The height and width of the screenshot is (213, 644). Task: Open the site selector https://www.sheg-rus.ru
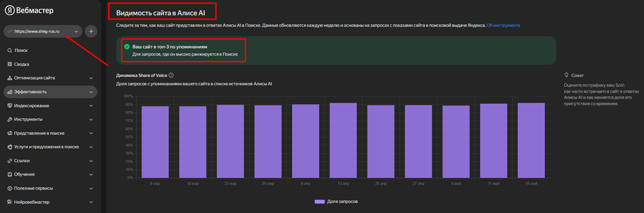(43, 32)
